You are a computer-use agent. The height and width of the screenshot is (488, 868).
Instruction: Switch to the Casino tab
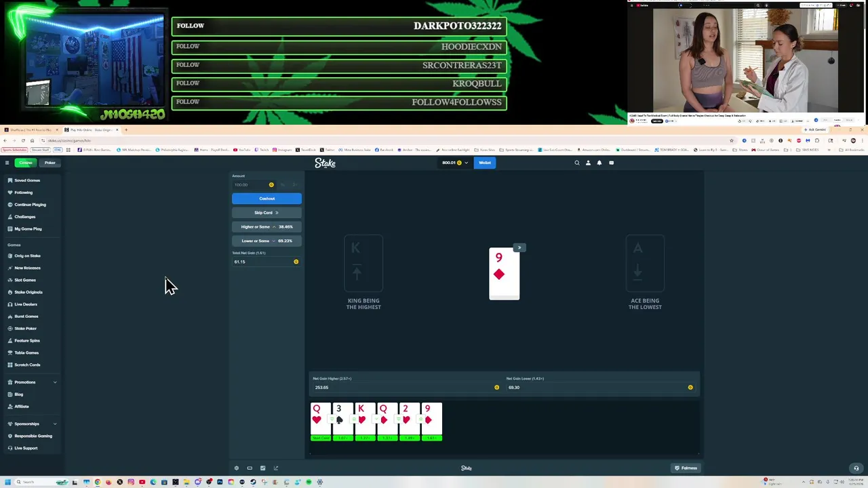(x=26, y=163)
